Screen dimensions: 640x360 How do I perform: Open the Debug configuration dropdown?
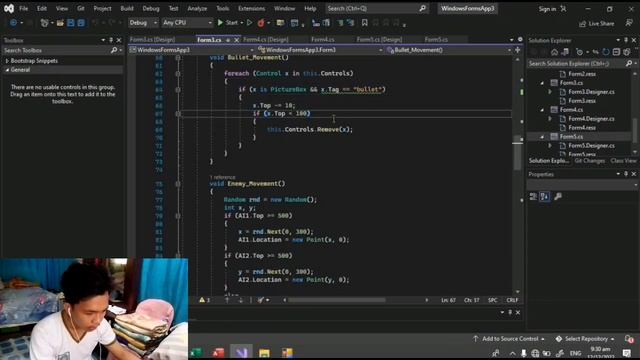[143, 23]
